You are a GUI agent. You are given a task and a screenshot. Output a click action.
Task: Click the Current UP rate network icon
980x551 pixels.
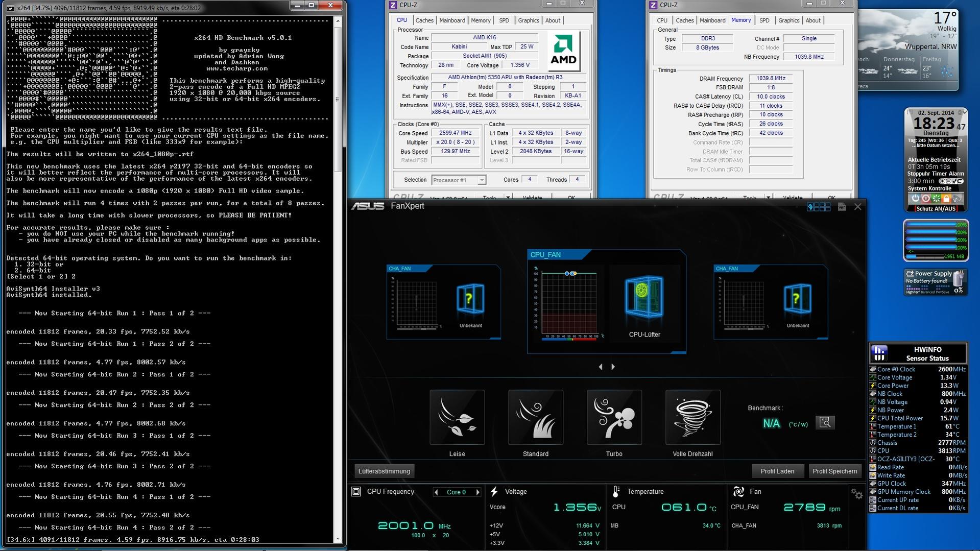[x=873, y=500]
